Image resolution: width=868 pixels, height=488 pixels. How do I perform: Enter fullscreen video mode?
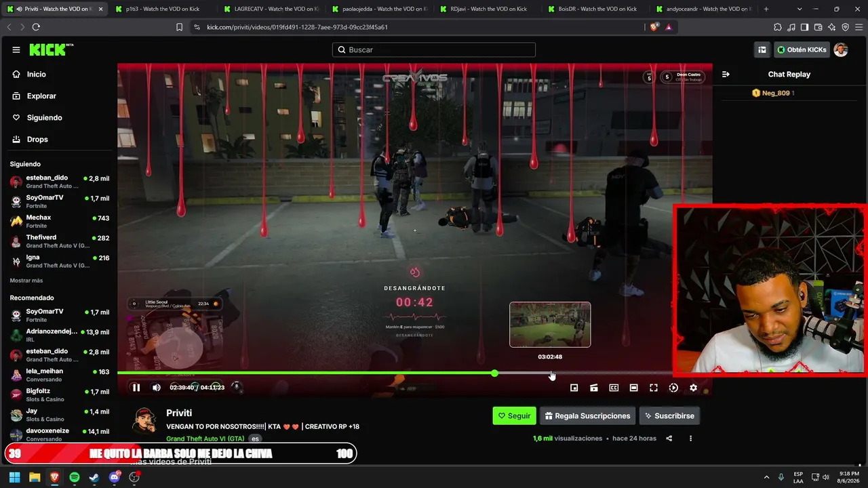click(654, 388)
